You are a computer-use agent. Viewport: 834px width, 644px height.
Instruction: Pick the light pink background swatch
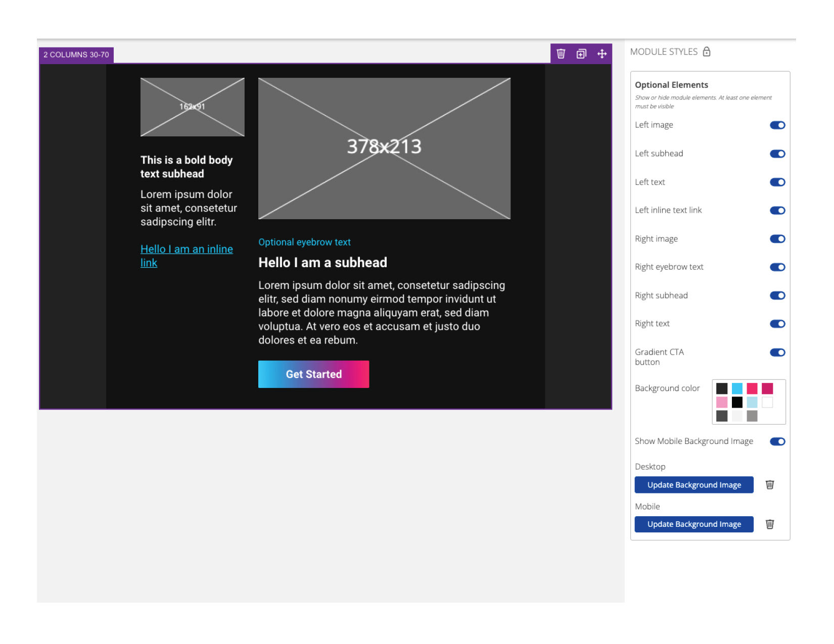coord(722,402)
